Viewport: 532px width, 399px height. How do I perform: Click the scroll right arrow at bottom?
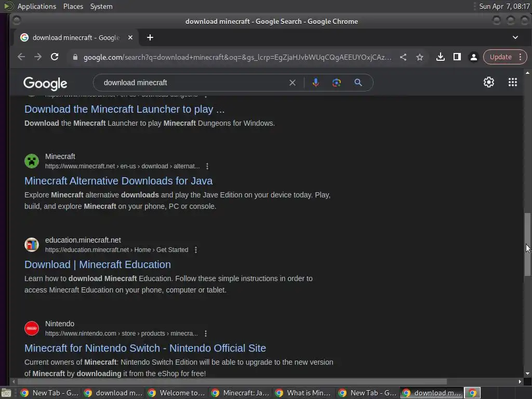(520, 382)
